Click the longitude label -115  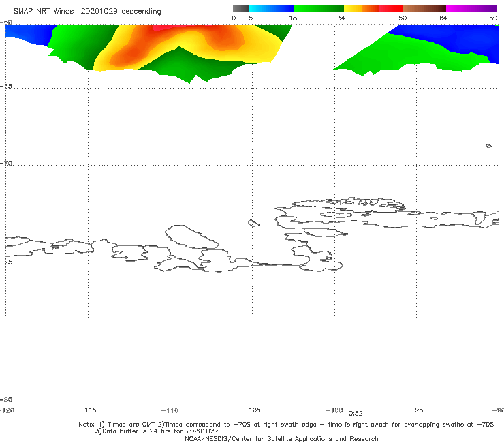(88, 410)
